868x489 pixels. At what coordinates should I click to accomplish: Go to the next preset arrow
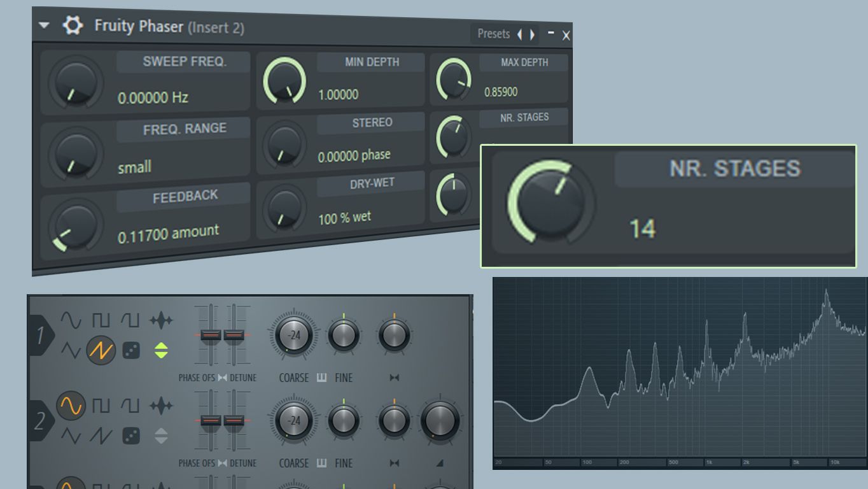[532, 34]
